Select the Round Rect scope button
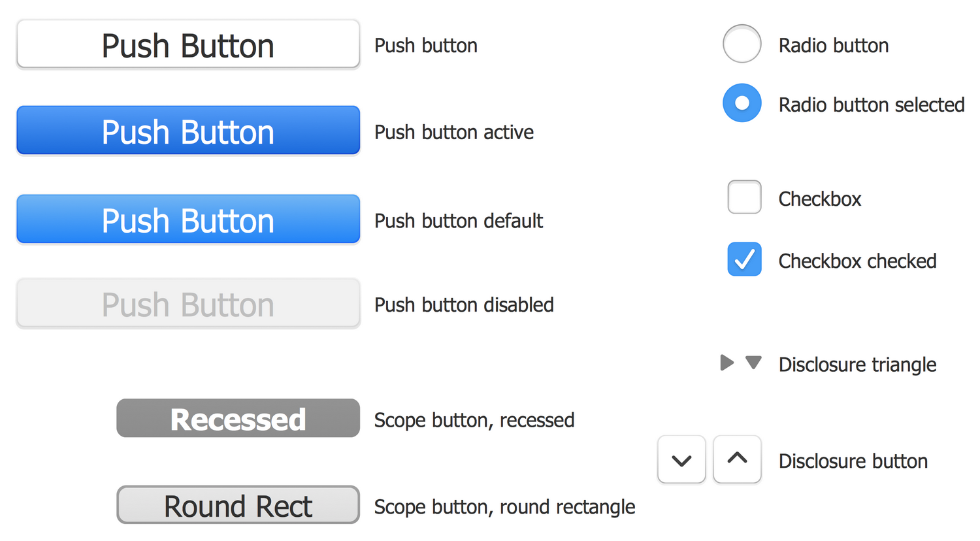The width and height of the screenshot is (980, 541). [238, 505]
